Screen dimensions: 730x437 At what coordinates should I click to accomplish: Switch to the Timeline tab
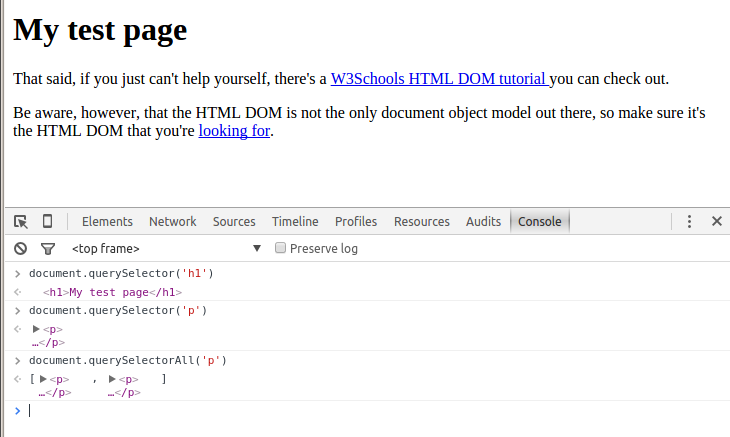295,221
